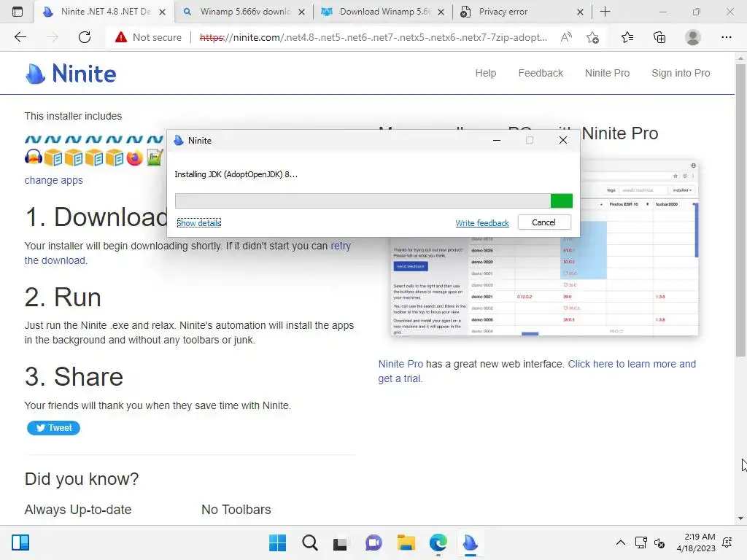Switch to the Winamp 5.666v download tab
Screen dimensions: 747x560
tap(244, 12)
